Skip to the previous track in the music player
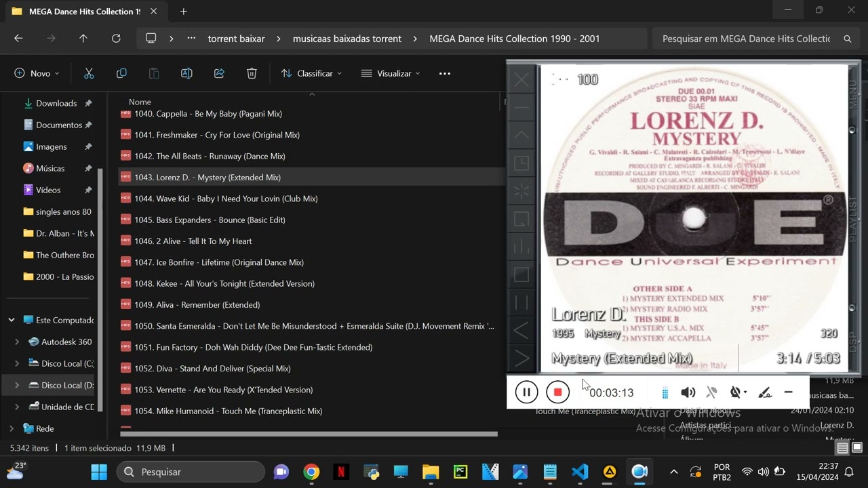This screenshot has height=488, width=868. click(x=521, y=331)
